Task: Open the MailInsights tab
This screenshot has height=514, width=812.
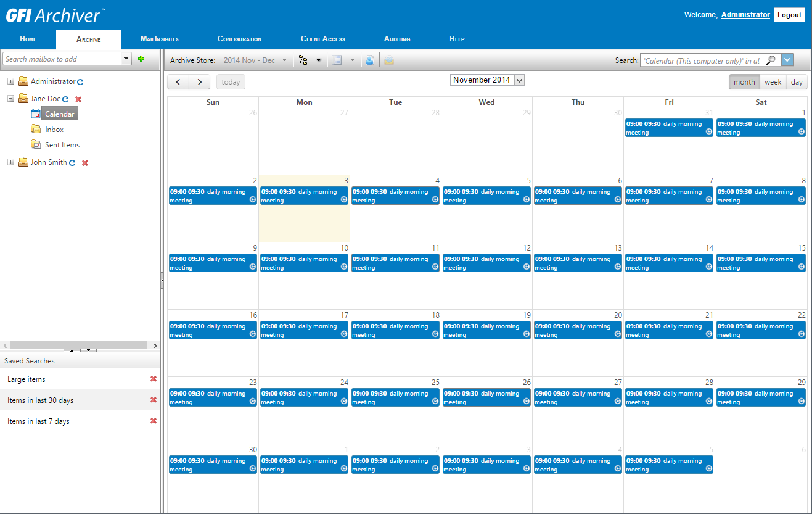Action: tap(159, 39)
